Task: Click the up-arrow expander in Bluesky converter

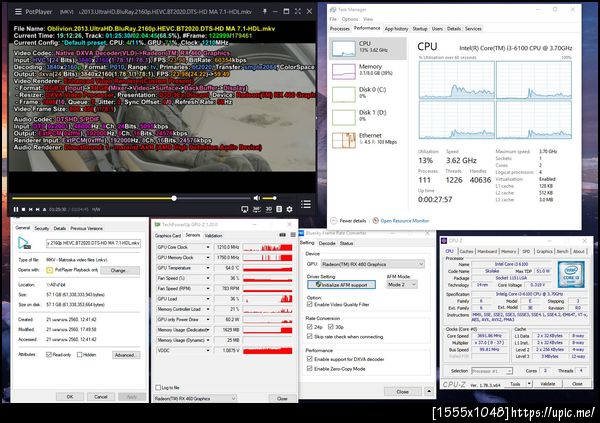Action: point(429,391)
